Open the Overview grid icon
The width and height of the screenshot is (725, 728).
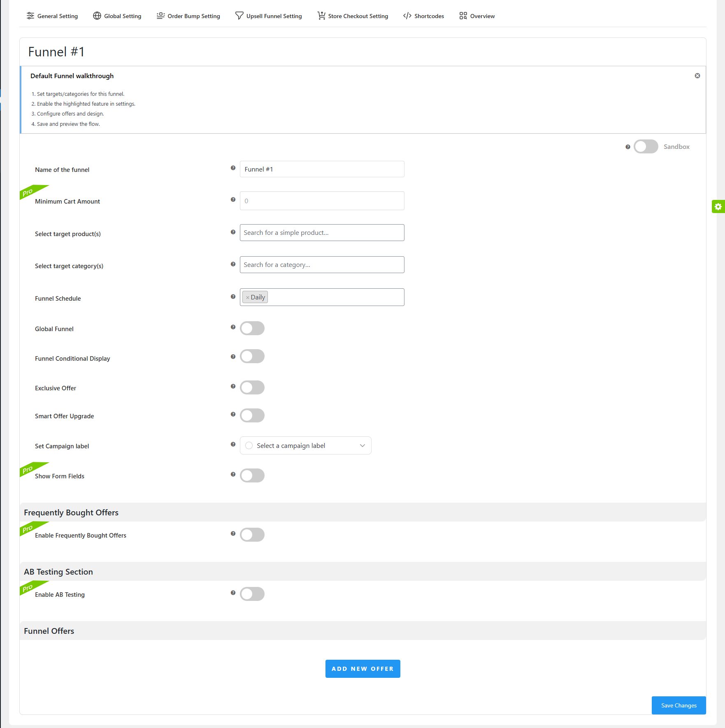tap(462, 16)
